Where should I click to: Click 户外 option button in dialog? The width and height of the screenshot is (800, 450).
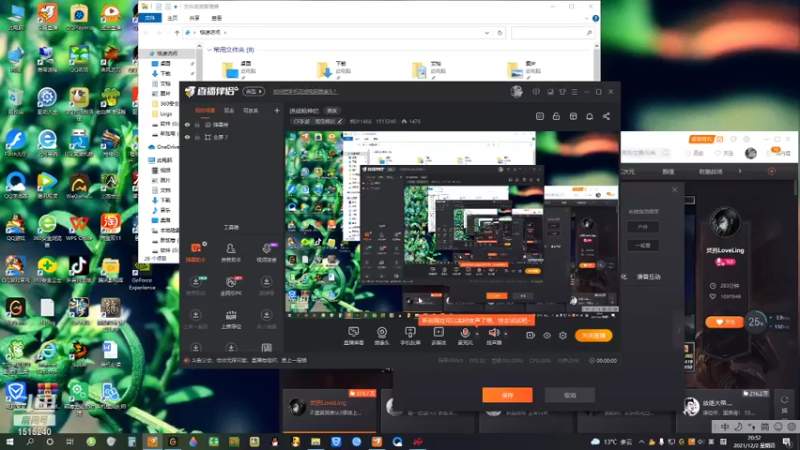[643, 227]
